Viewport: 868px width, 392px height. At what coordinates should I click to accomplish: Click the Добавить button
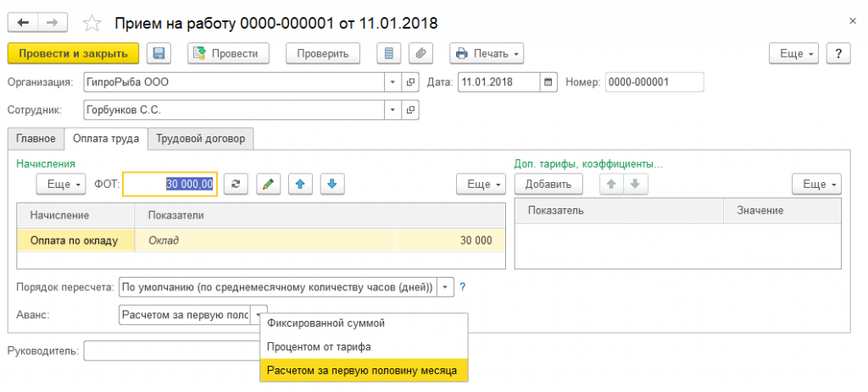548,184
